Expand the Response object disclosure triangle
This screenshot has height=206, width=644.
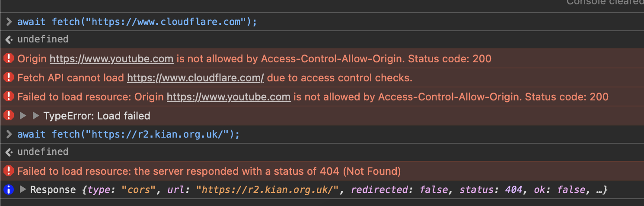point(23,190)
